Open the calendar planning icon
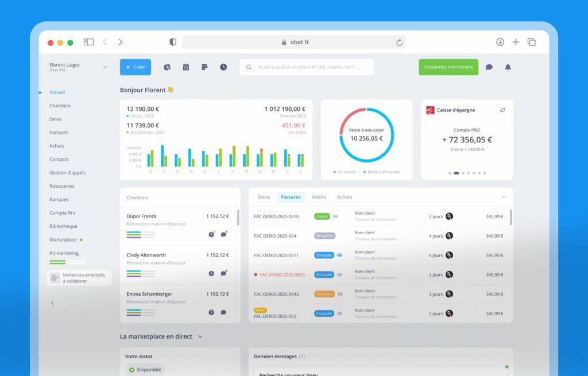The width and height of the screenshot is (588, 376). (186, 67)
